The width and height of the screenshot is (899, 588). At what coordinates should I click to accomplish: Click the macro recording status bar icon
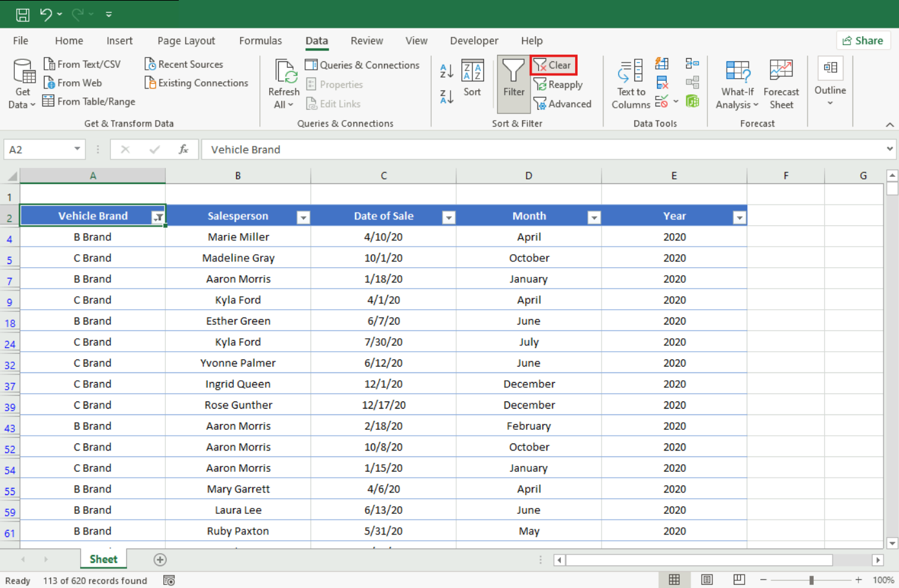point(169,580)
